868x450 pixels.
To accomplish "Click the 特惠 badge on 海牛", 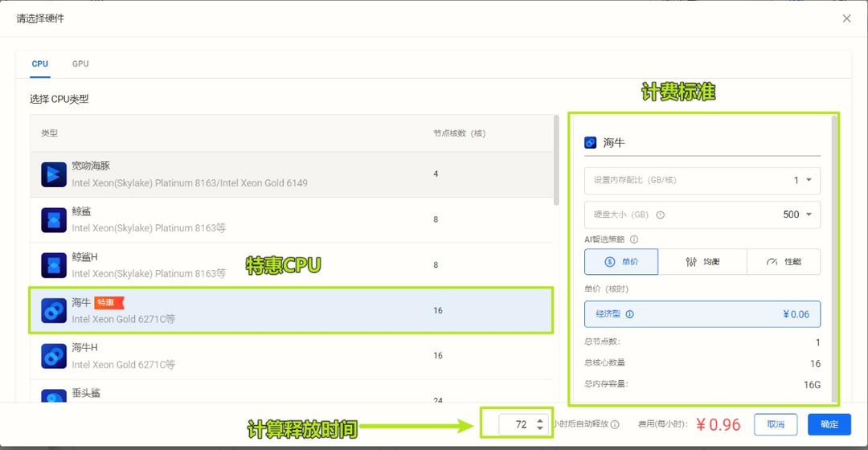I will pyautogui.click(x=108, y=303).
